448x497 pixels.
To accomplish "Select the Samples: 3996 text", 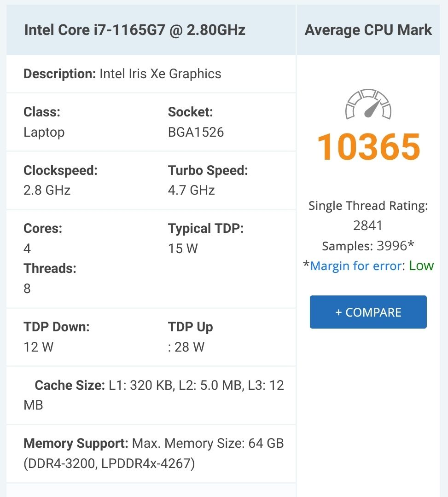I will (x=367, y=246).
